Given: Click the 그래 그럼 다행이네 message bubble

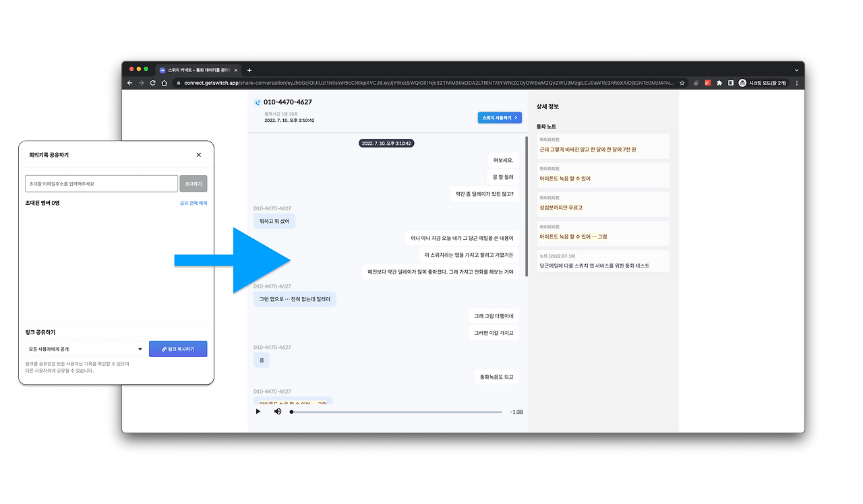Looking at the screenshot, I should click(494, 316).
